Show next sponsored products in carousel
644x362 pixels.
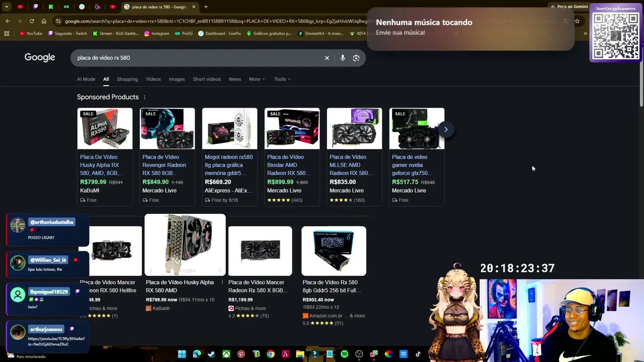pos(446,129)
